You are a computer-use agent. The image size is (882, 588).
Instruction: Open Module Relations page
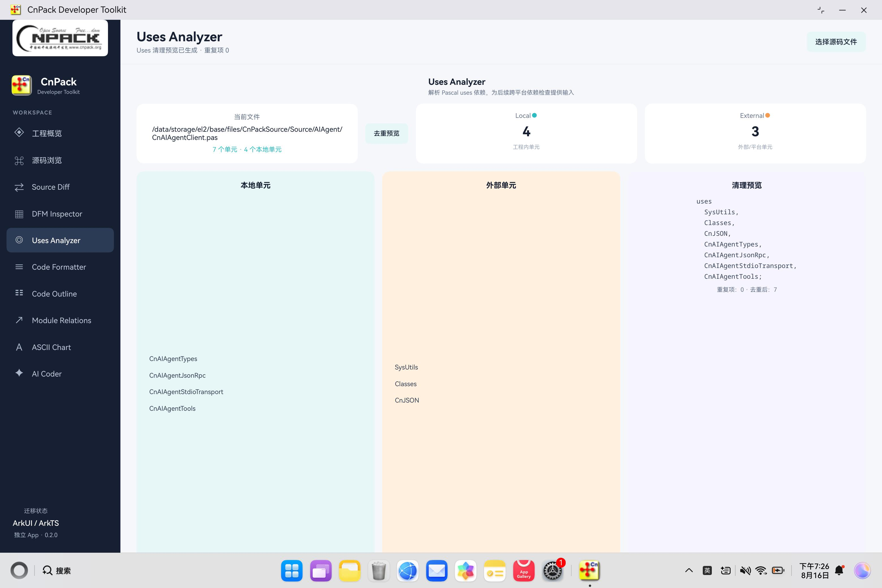tap(60, 320)
